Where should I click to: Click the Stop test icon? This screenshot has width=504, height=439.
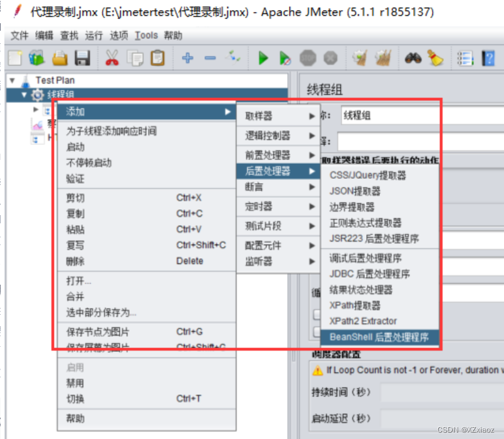coord(308,58)
